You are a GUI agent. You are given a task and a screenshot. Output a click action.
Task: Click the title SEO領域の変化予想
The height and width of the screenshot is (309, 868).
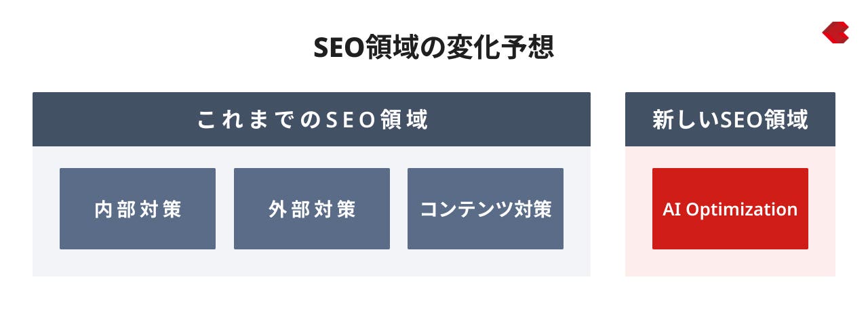(434, 47)
